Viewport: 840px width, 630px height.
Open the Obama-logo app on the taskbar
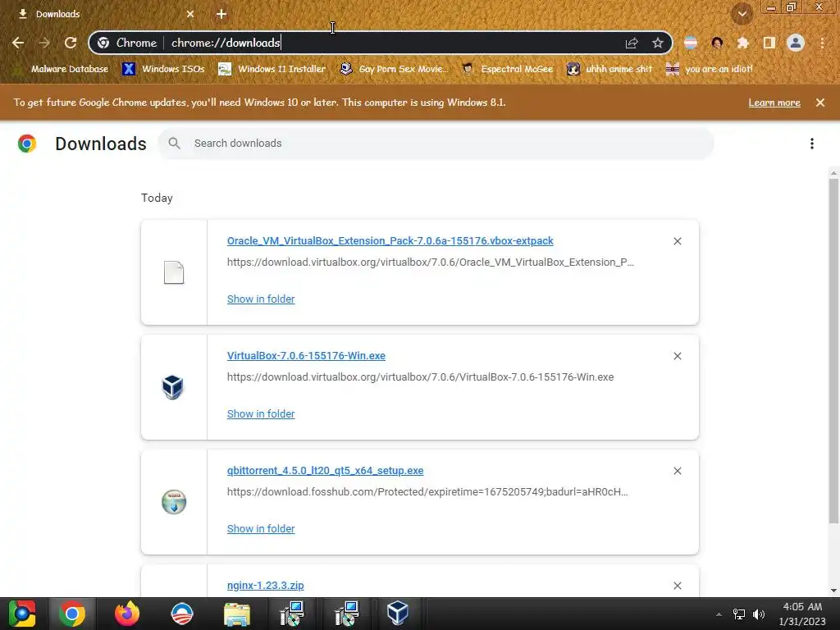click(181, 614)
